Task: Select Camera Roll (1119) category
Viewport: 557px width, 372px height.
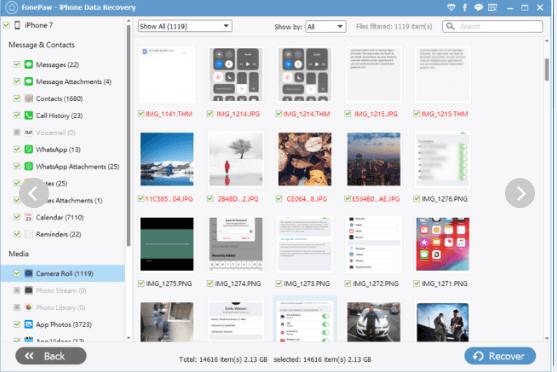Action: (63, 274)
